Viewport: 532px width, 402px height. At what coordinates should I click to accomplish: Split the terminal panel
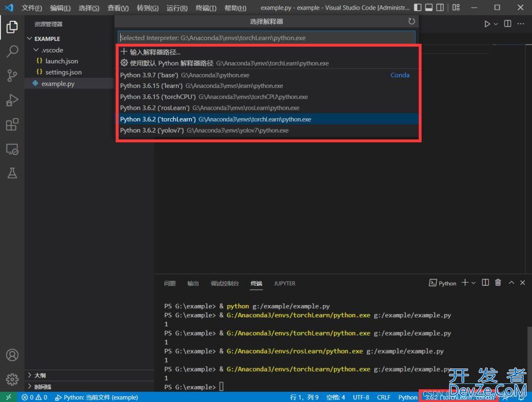485,283
